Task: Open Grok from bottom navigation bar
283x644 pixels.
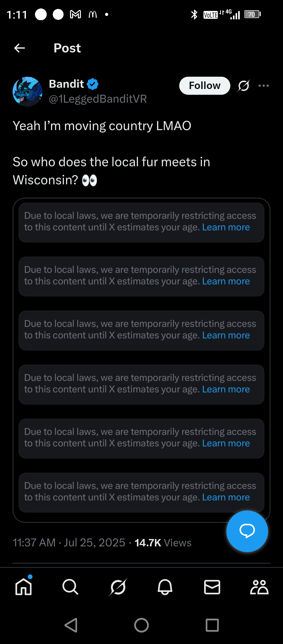Action: click(x=118, y=587)
